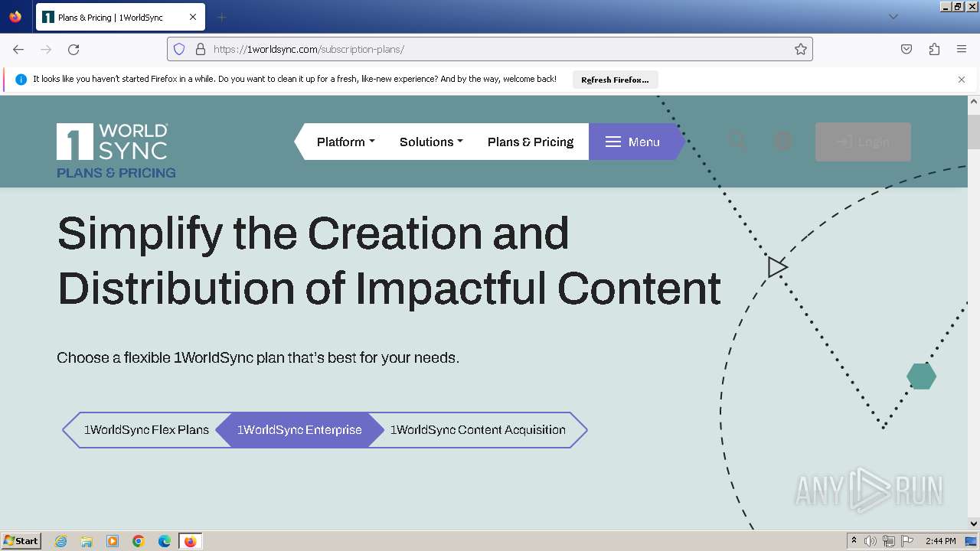980x551 pixels.
Task: Click the Firefox logo icon in the title bar
Action: pyautogui.click(x=15, y=17)
